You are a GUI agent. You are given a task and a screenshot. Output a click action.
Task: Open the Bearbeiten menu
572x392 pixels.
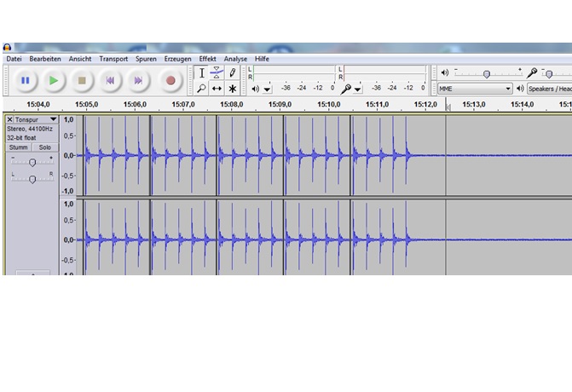click(x=45, y=59)
